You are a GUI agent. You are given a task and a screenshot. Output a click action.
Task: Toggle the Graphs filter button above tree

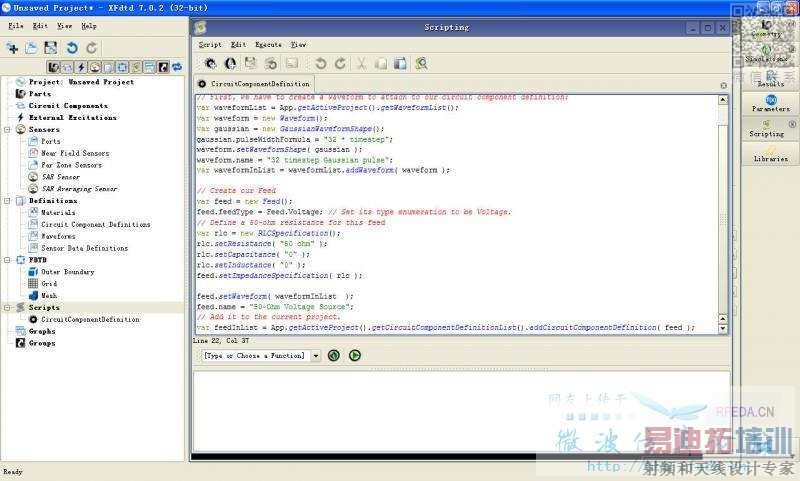150,67
